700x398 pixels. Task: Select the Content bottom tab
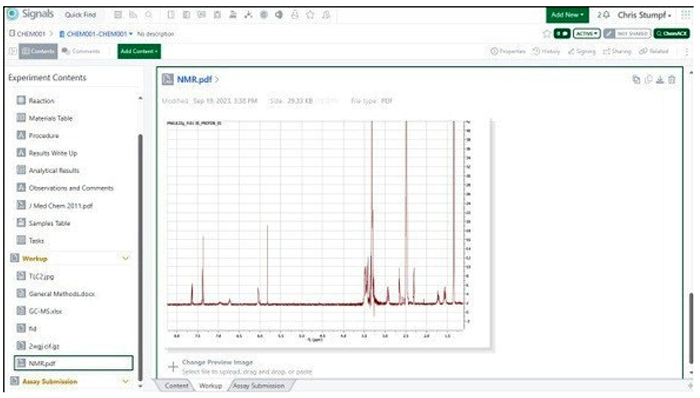pos(177,386)
